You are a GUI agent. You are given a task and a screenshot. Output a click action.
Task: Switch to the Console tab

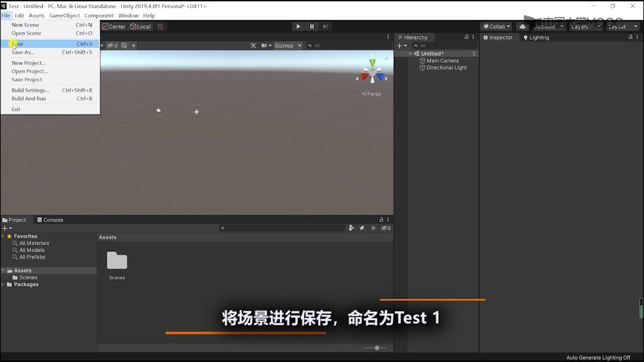click(x=50, y=220)
